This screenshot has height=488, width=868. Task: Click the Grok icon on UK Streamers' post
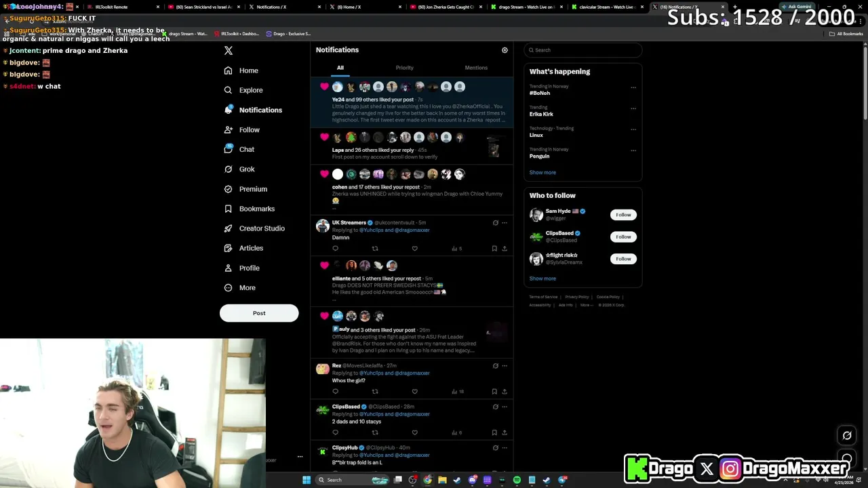(x=495, y=223)
